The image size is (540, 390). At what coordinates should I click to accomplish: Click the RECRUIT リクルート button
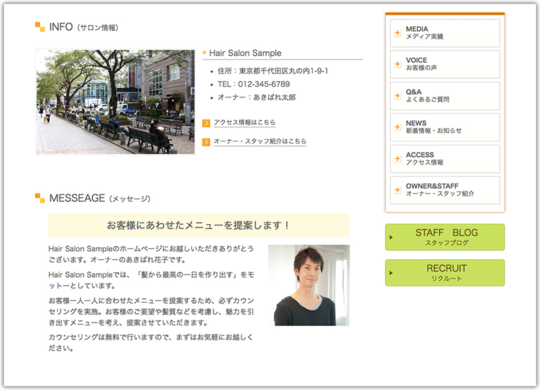445,273
